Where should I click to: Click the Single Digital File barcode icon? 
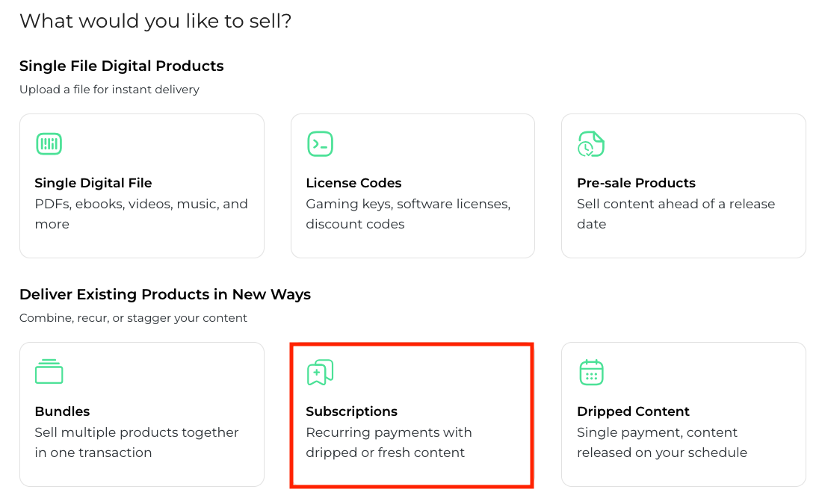(x=49, y=144)
